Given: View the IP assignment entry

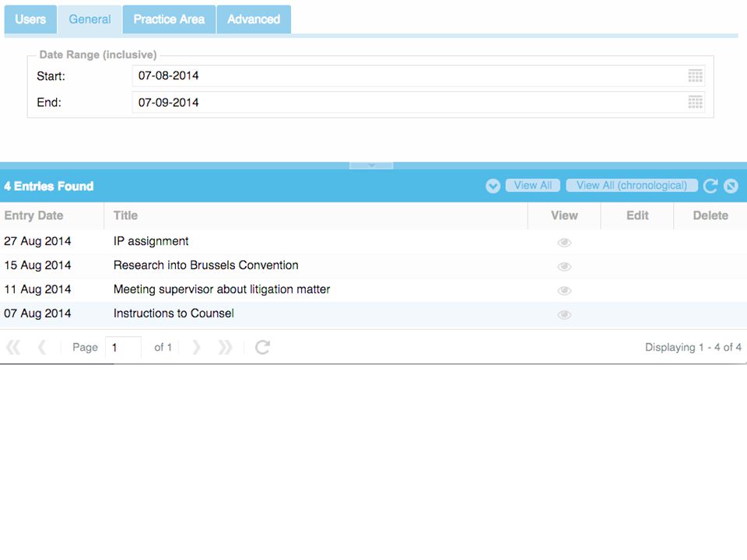Looking at the screenshot, I should point(565,243).
